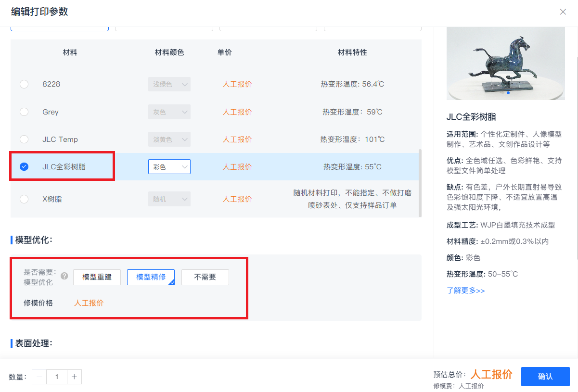
Task: Click the quantity input field
Action: [x=57, y=377]
